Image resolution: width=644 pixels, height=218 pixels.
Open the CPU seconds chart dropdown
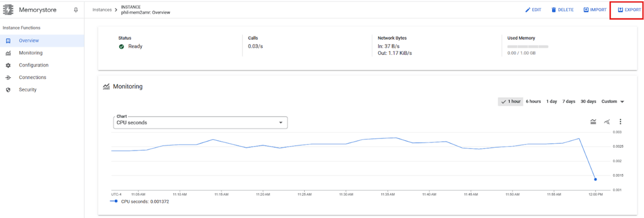coord(201,122)
